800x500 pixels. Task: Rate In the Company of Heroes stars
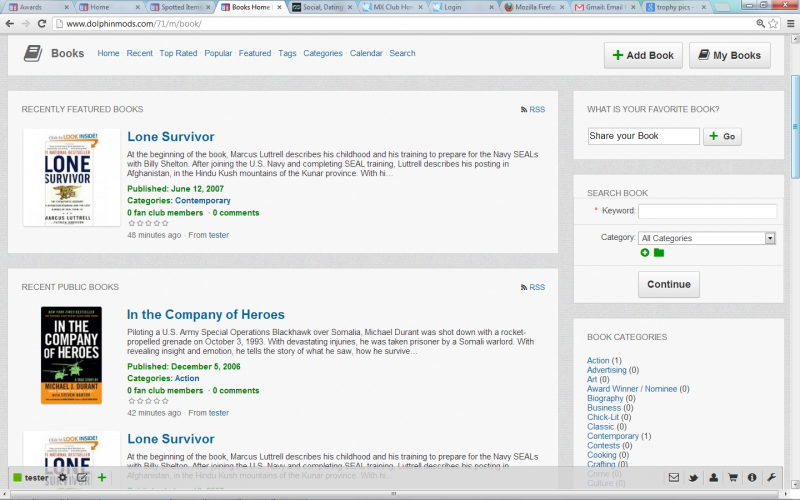(148, 401)
